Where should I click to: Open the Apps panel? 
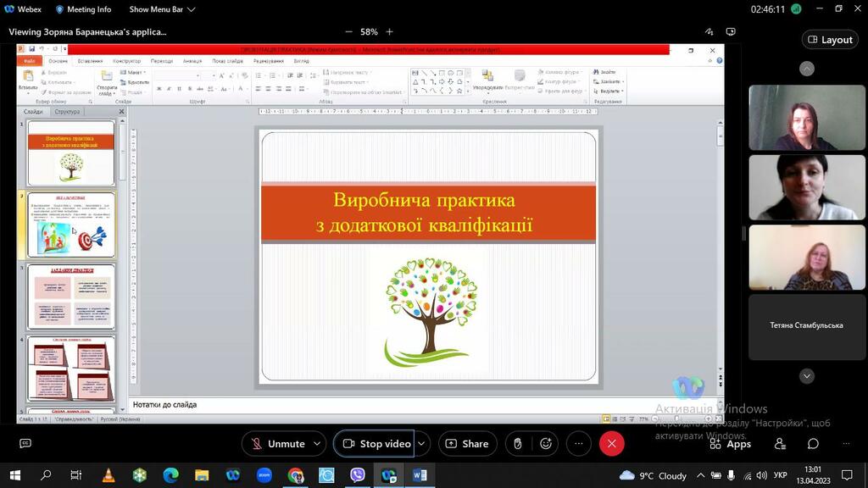pos(731,444)
